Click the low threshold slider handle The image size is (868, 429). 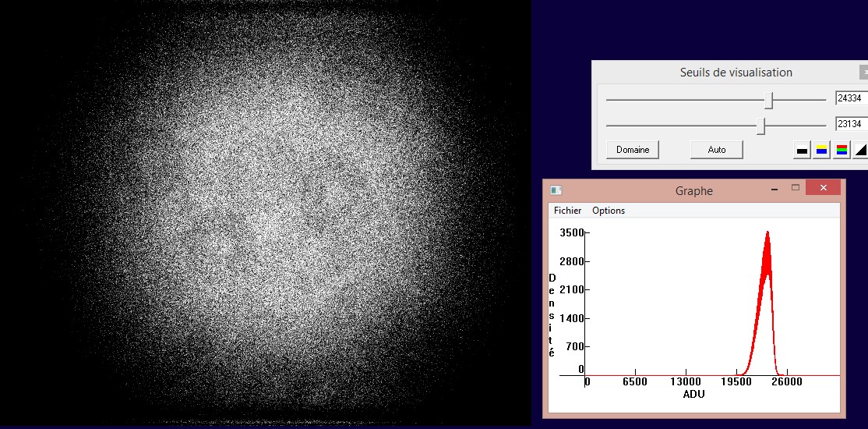tap(761, 126)
